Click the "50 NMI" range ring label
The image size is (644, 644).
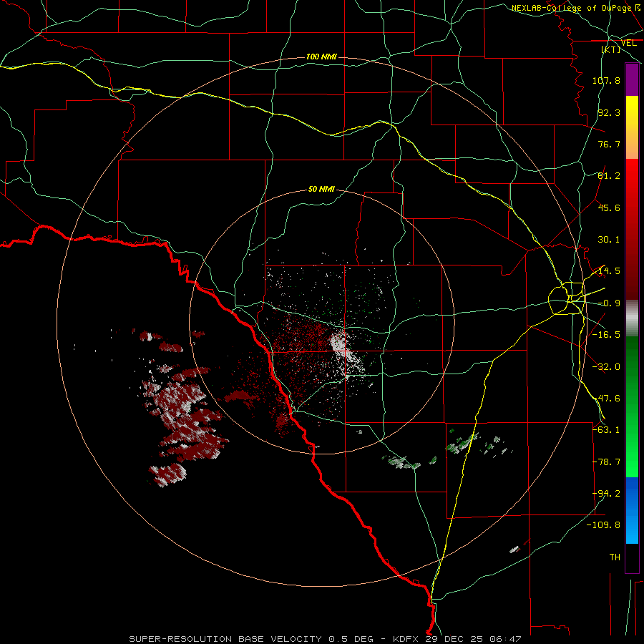[x=321, y=189]
